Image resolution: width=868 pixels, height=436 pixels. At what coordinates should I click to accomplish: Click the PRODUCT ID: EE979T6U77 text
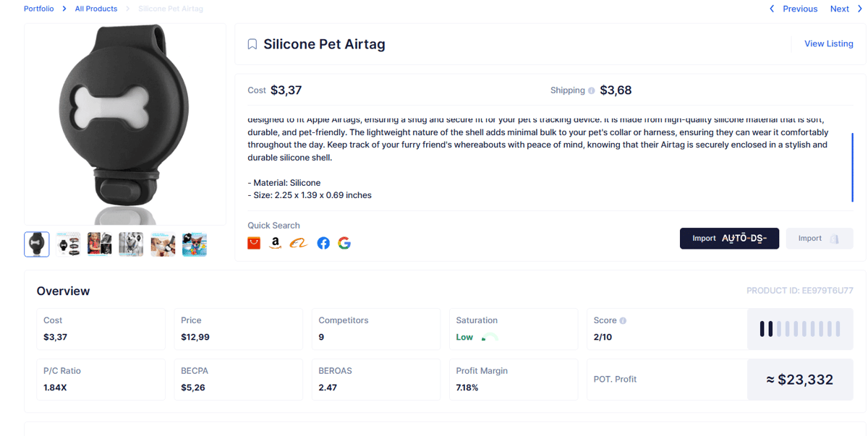800,291
